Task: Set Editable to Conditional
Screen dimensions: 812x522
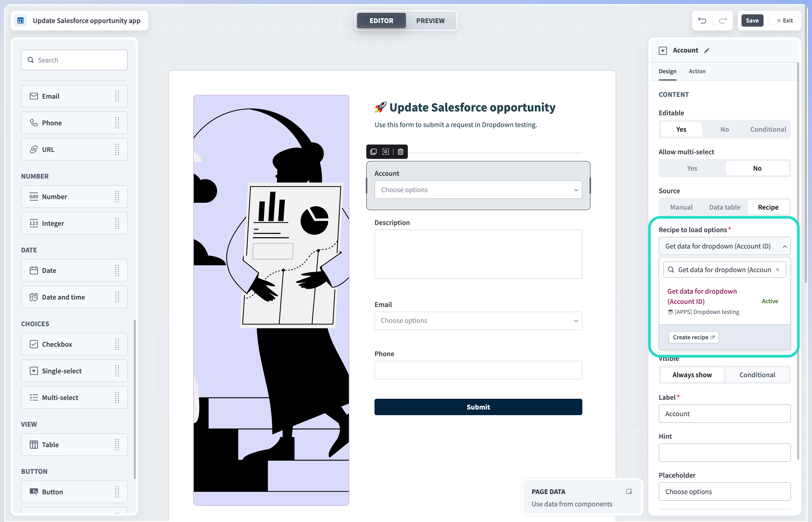Action: click(x=768, y=129)
